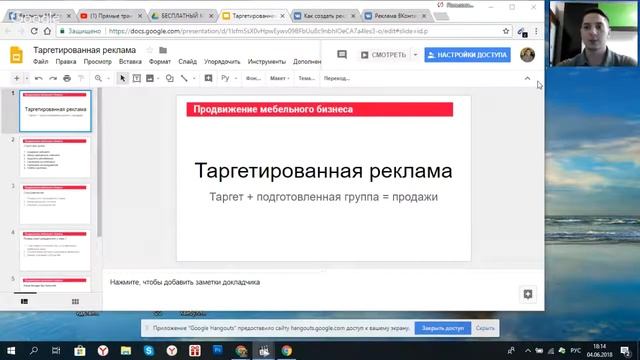
Task: Open the Слайд menu
Action: 187,62
